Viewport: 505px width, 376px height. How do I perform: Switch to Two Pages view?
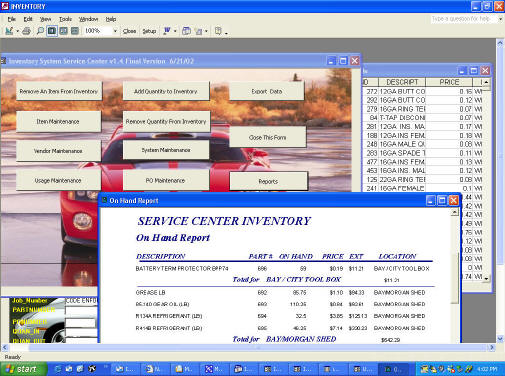(x=63, y=31)
